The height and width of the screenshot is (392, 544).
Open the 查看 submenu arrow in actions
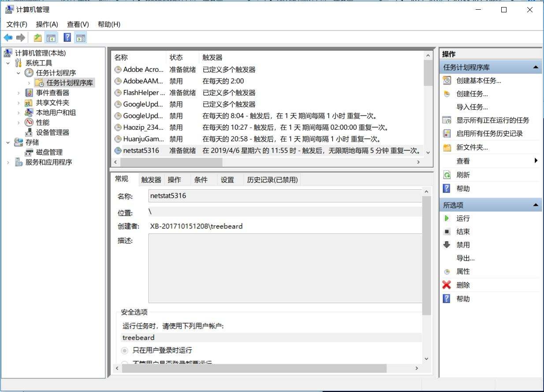[536, 161]
